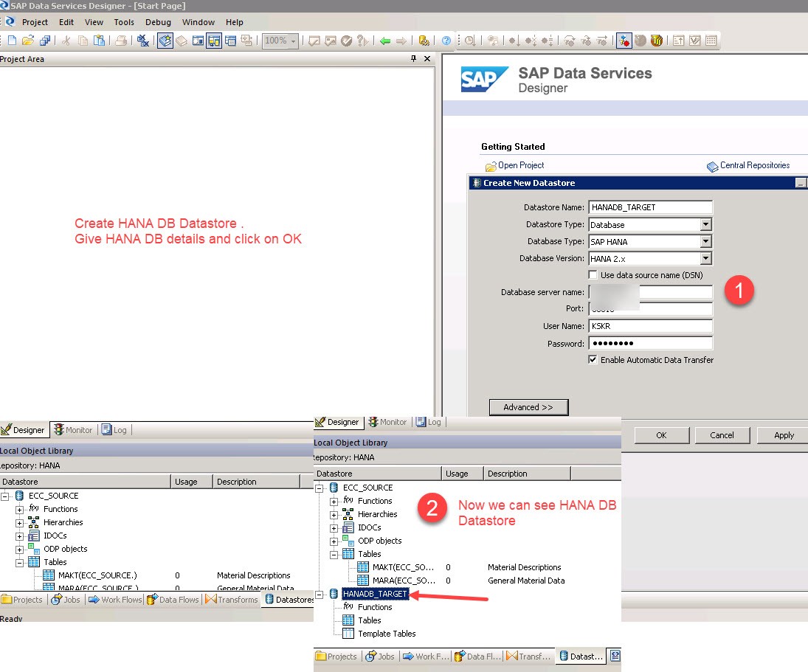Select MAKT(ECC_SO... table in right tree
The image size is (808, 672).
point(403,567)
